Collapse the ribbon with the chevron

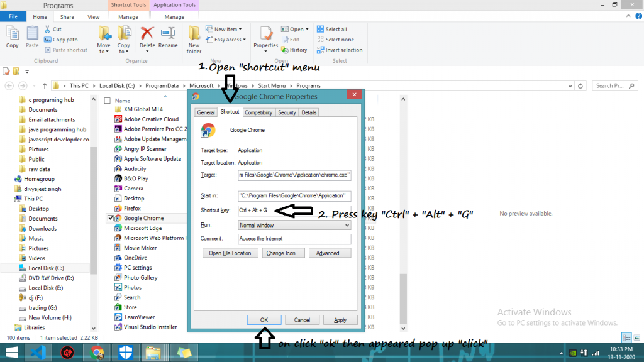pos(628,16)
